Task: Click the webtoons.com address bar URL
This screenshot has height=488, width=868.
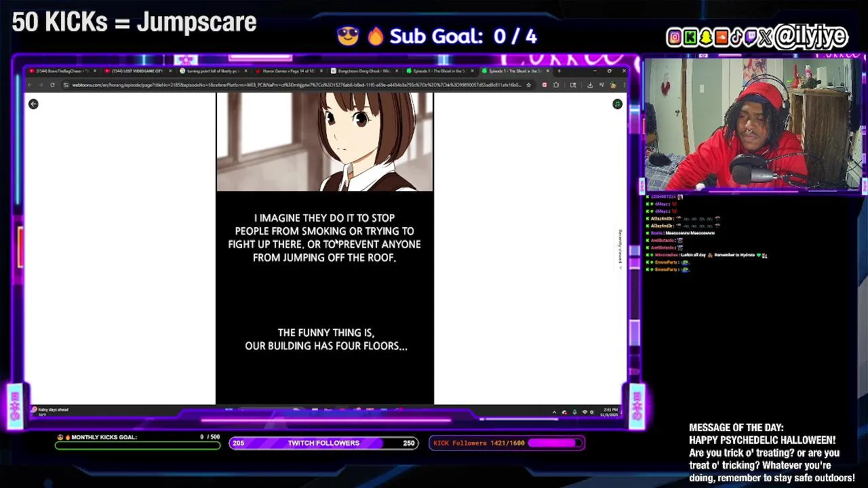Action: tap(296, 85)
